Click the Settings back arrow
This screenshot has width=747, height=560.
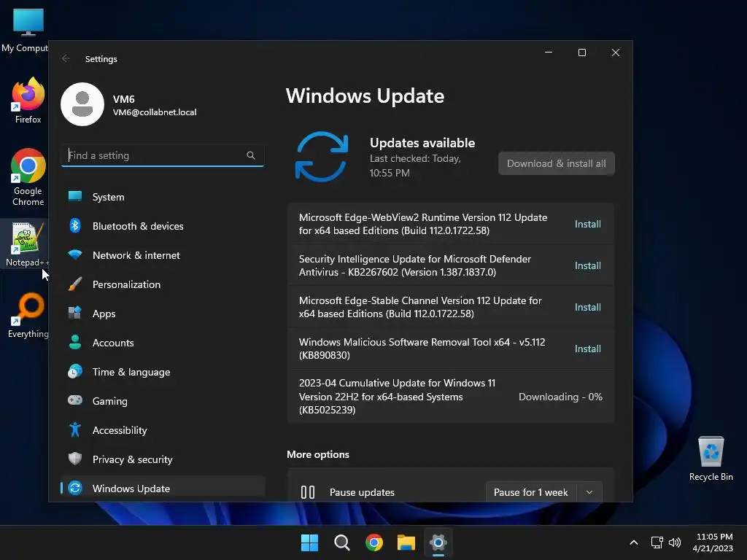pos(66,58)
